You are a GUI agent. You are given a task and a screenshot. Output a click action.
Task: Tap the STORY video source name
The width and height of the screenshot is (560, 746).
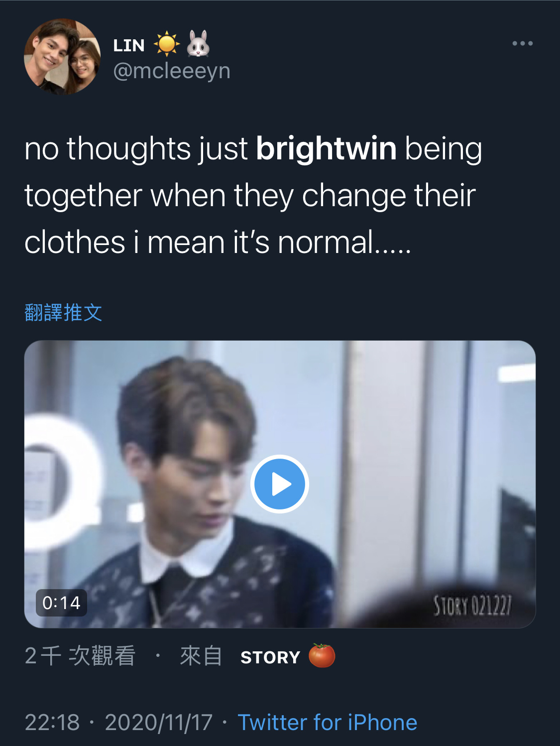click(270, 657)
